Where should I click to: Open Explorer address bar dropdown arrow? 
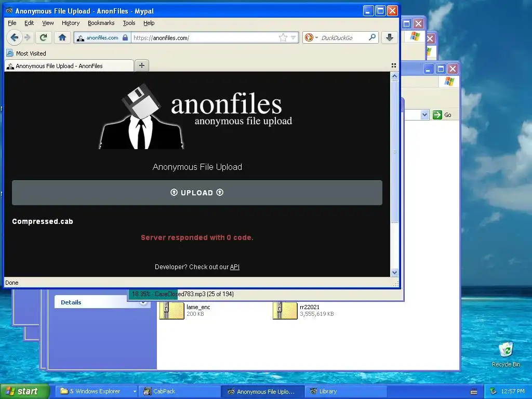[424, 115]
